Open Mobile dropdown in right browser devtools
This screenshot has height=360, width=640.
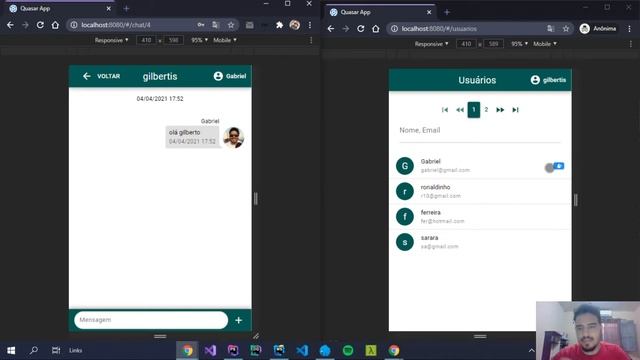[x=545, y=44]
